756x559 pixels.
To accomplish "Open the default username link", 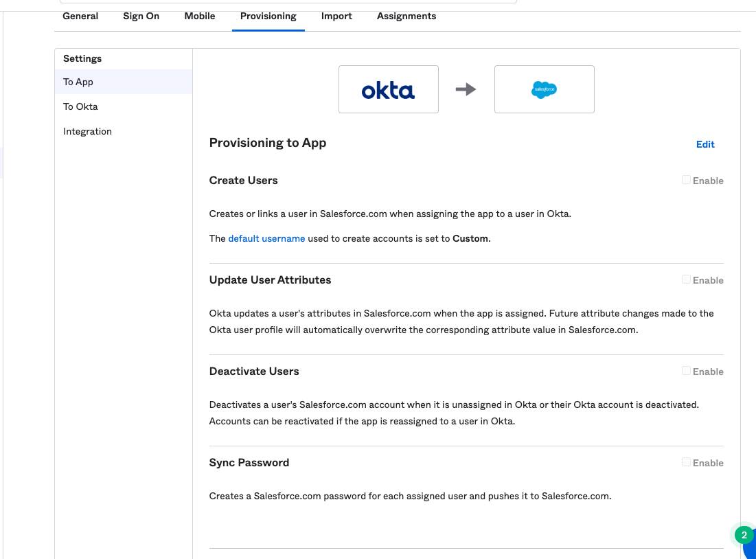I will 266,238.
